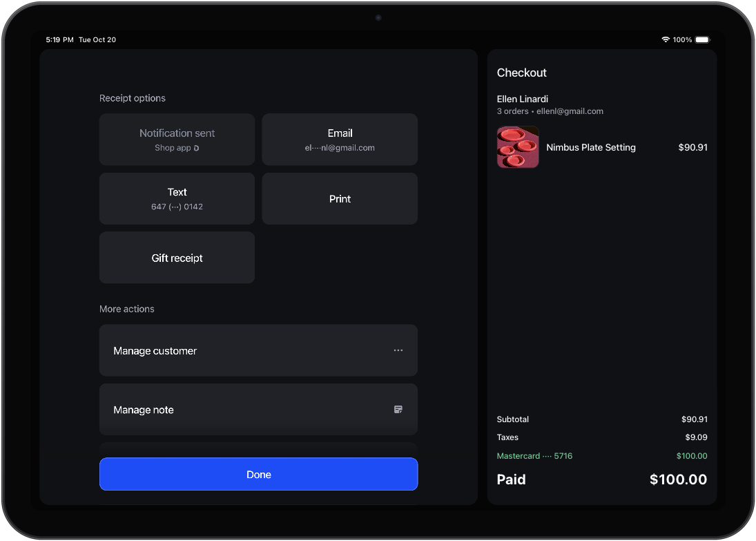The width and height of the screenshot is (756, 541).
Task: Click the '3 orders • ellenl@gmail.com' customer details
Action: click(550, 111)
